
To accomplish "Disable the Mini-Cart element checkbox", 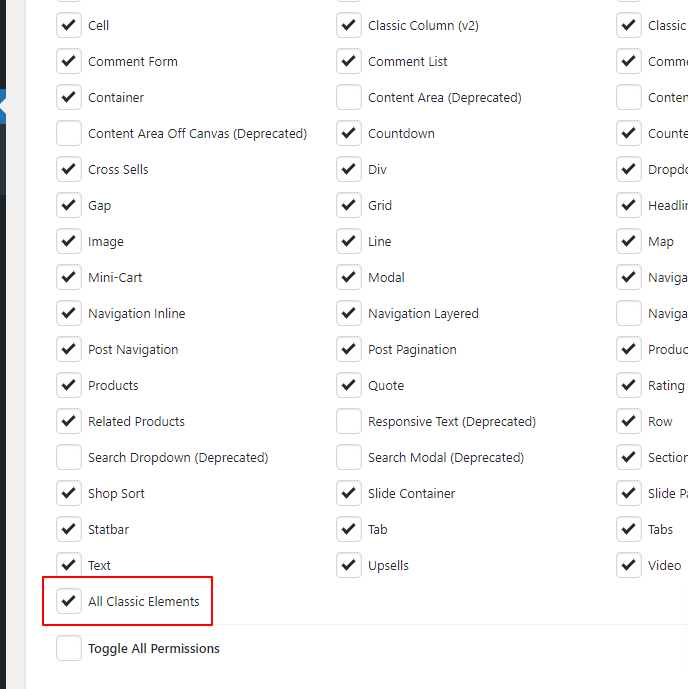I will coord(69,277).
